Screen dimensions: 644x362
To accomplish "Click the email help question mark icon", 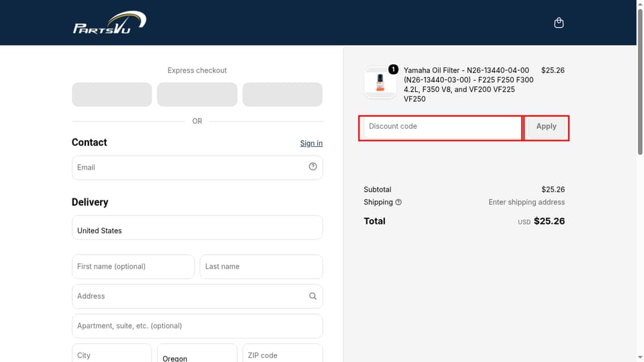I will point(313,167).
